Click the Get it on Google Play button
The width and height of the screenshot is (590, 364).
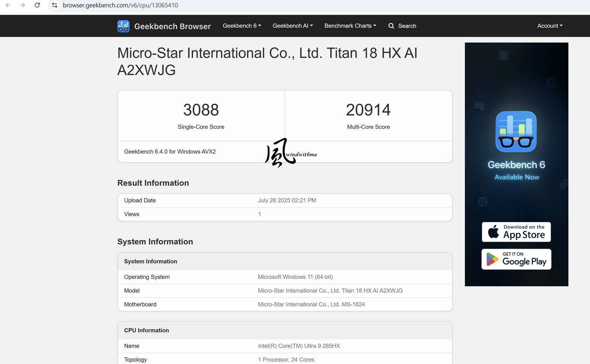[516, 259]
